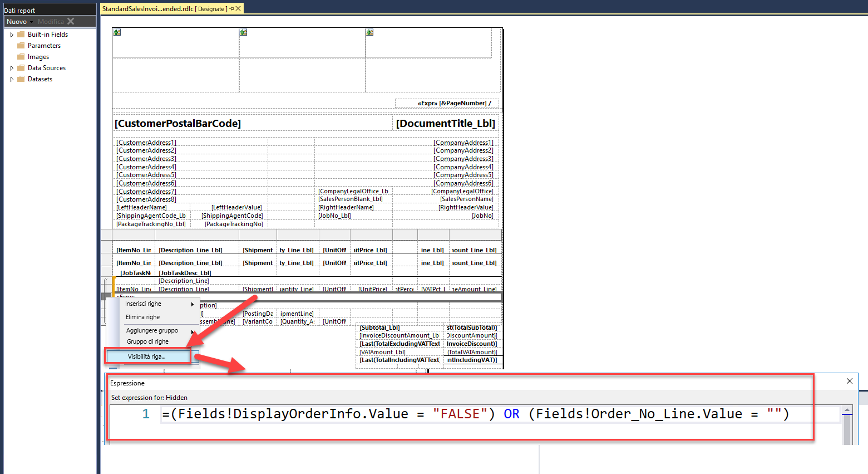Select the [PostingDate] cell in table
This screenshot has height=474, width=868.
pyautogui.click(x=258, y=314)
